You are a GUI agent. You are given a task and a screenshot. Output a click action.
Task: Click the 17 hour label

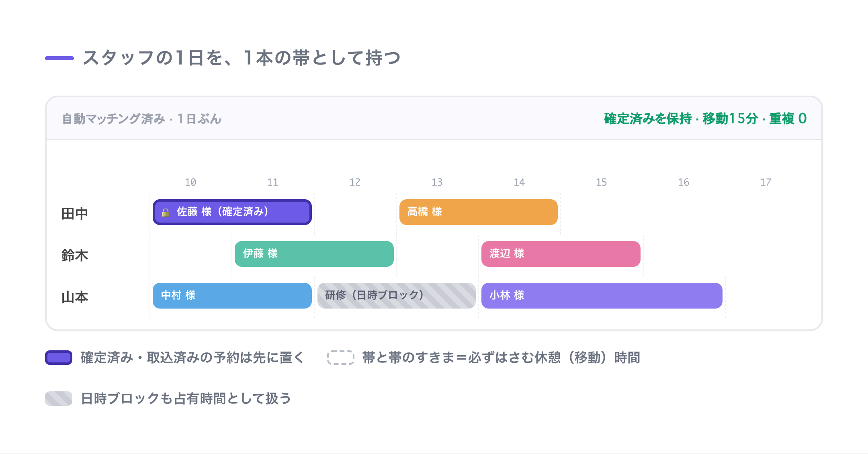click(766, 182)
